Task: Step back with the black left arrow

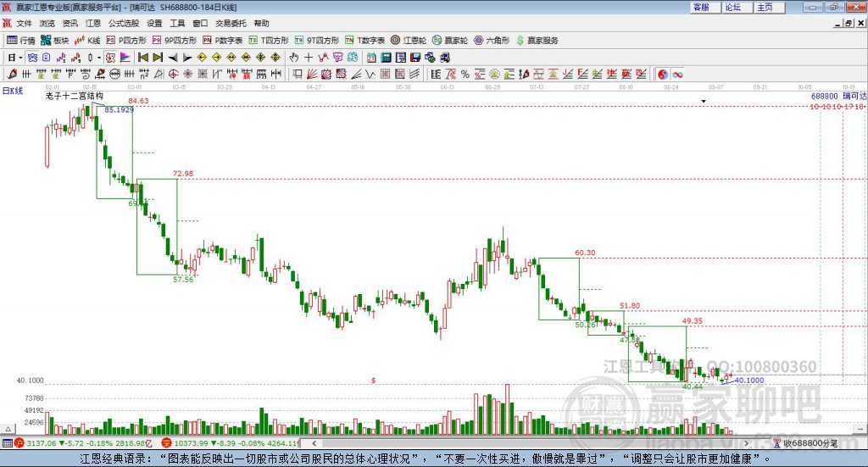Action: point(173,58)
